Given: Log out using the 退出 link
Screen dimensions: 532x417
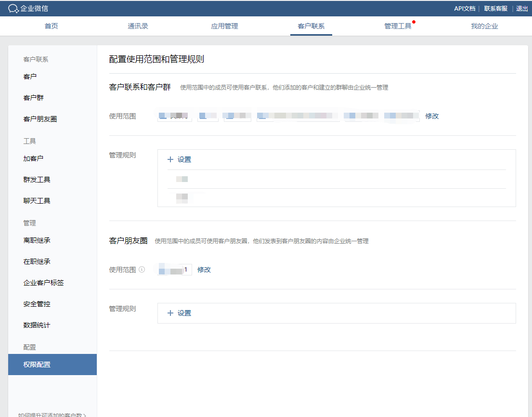Looking at the screenshot, I should (522, 9).
